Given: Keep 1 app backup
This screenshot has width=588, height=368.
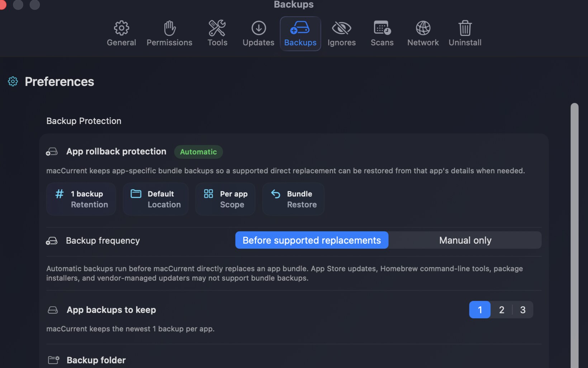Looking at the screenshot, I should 480,309.
